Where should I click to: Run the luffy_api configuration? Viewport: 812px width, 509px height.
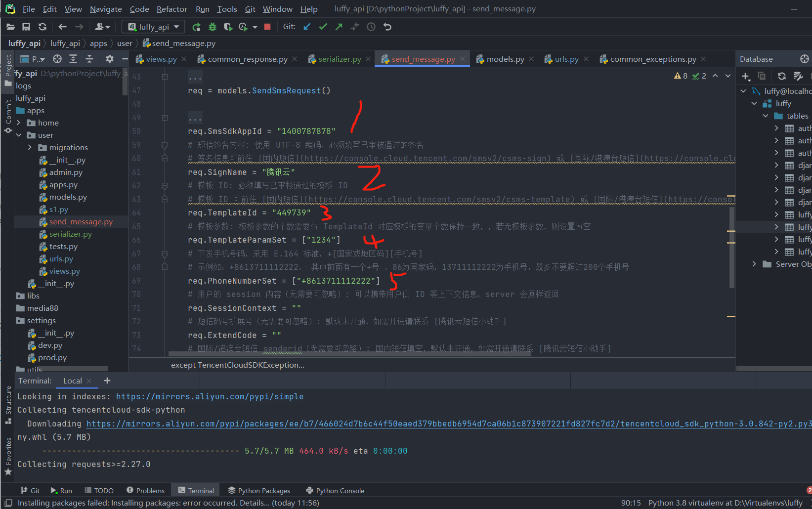point(196,27)
